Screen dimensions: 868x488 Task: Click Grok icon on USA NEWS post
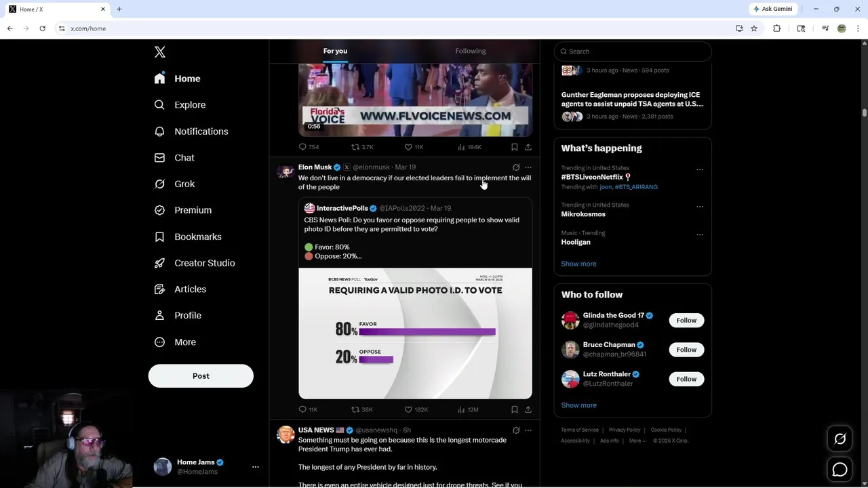tap(516, 430)
